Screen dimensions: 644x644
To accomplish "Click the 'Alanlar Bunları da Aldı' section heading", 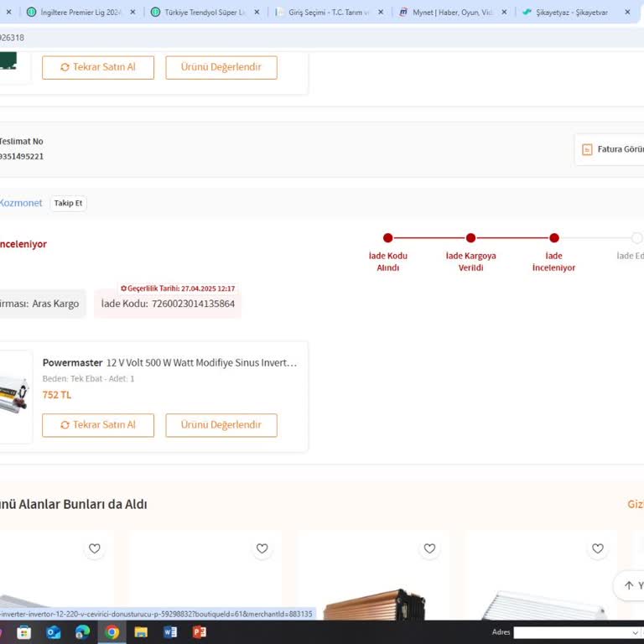I will pyautogui.click(x=74, y=504).
